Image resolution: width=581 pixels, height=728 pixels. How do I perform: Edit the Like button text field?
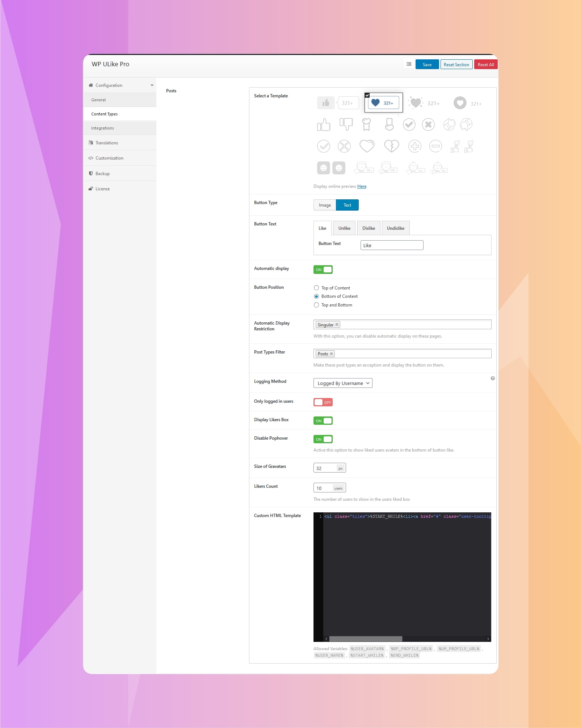(391, 245)
